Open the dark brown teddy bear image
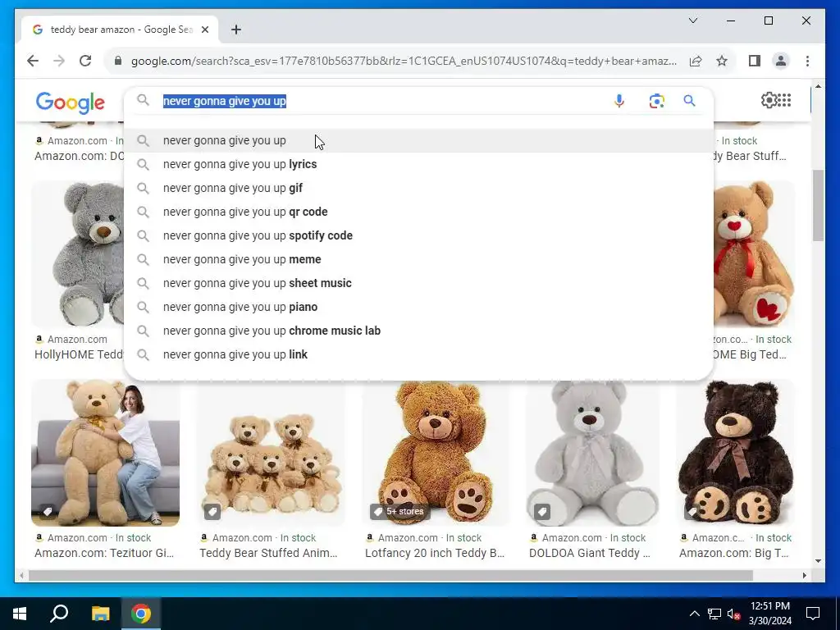 pyautogui.click(x=736, y=453)
